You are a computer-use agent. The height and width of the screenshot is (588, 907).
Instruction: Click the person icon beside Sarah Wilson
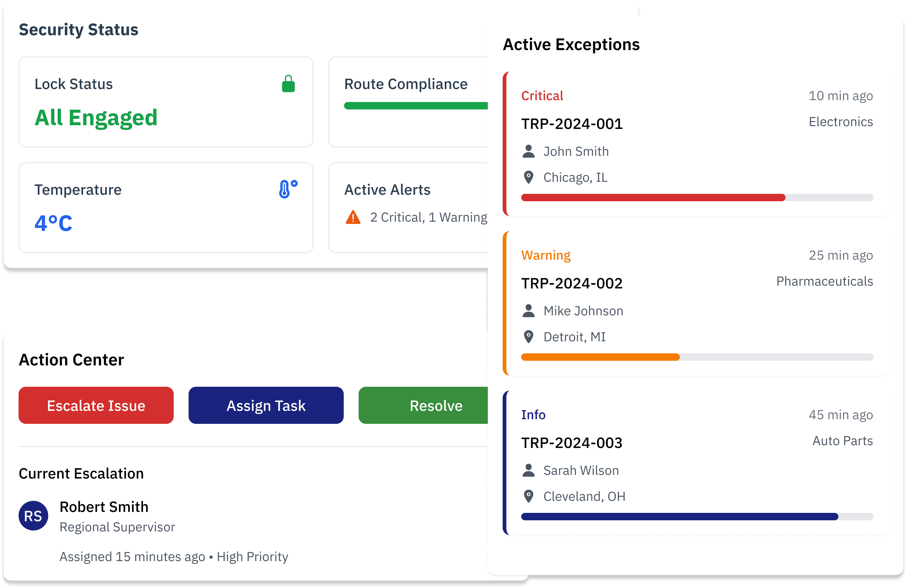(529, 470)
